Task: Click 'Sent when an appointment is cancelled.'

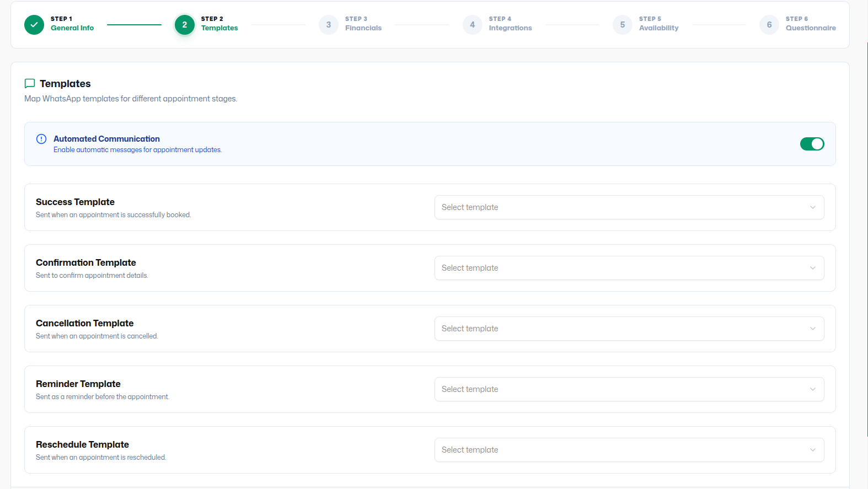Action: (x=97, y=336)
